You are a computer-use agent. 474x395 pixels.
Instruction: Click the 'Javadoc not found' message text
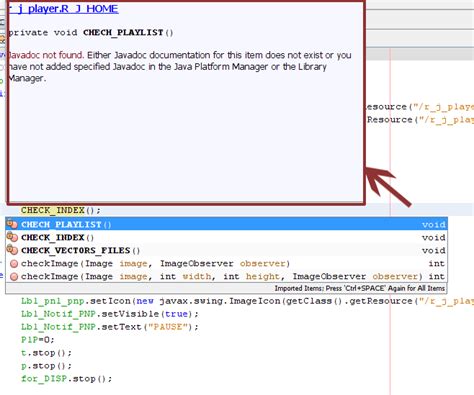[46, 55]
